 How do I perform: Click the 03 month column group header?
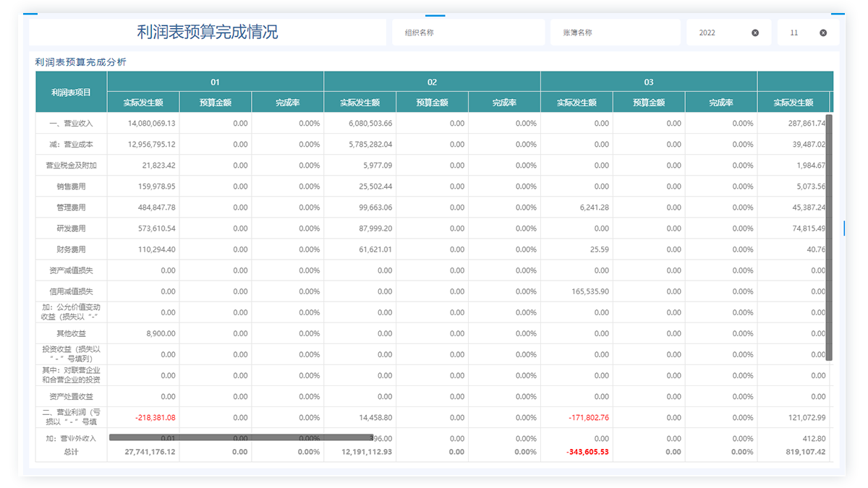tap(649, 82)
